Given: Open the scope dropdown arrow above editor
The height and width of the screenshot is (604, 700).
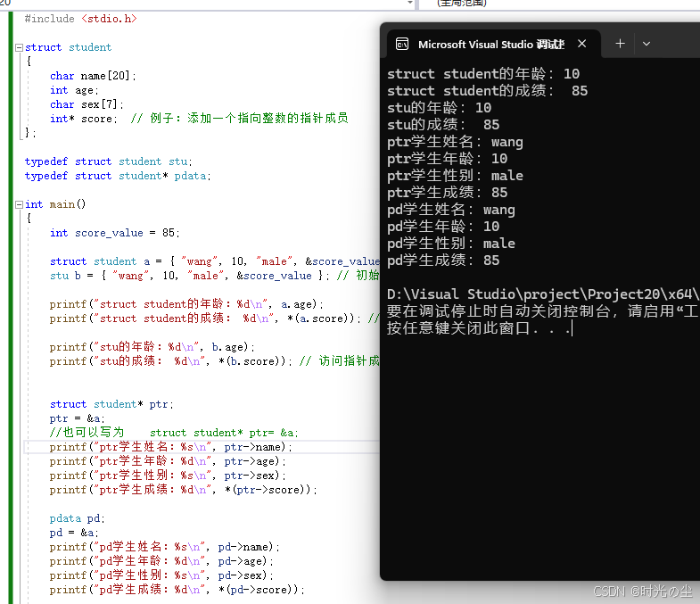Looking at the screenshot, I should point(410,4).
